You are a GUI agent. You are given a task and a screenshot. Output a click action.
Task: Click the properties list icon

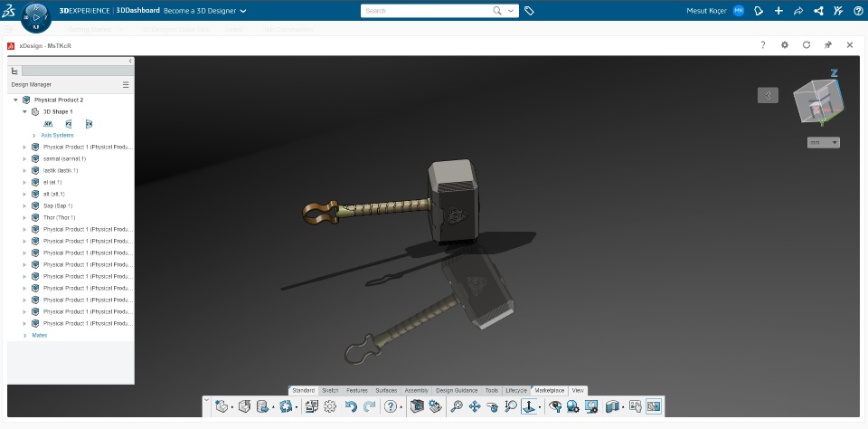[312, 407]
